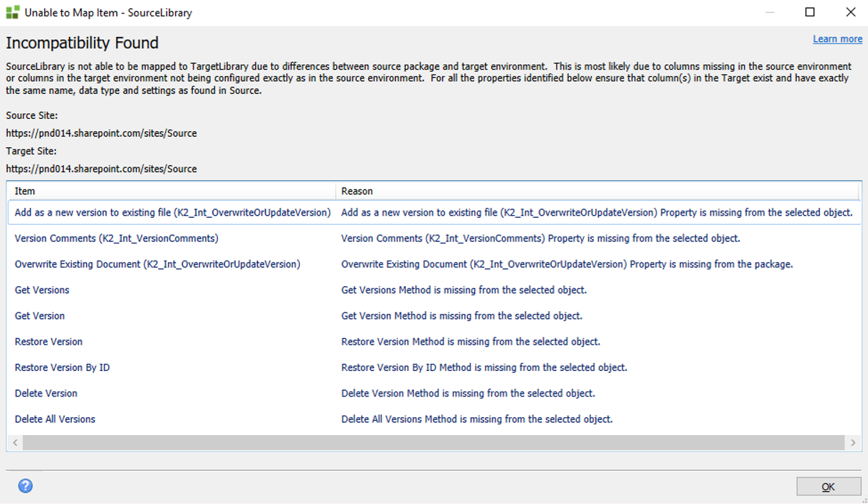Select the Delete All Versions row
The height and width of the screenshot is (504, 868).
(x=55, y=419)
